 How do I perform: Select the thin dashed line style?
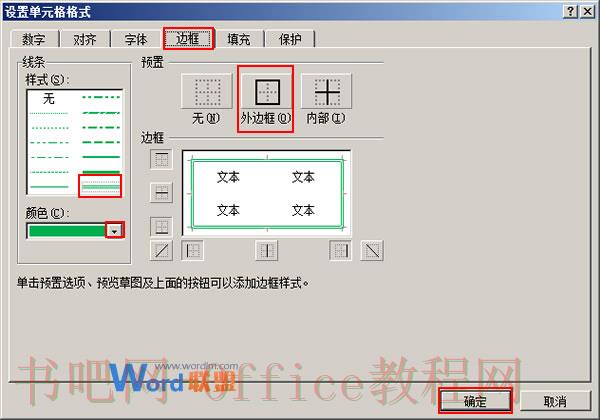pyautogui.click(x=49, y=172)
